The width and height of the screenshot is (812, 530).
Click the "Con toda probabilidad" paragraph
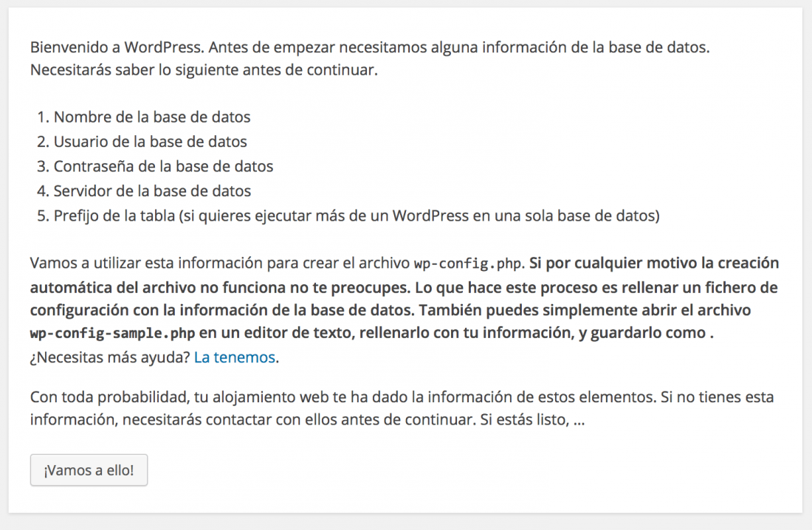click(x=402, y=408)
